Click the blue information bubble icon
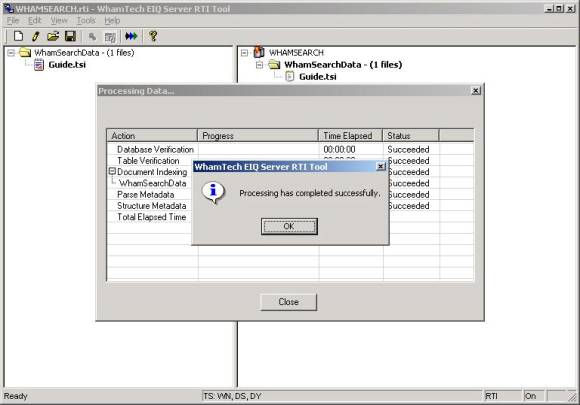580x405 pixels. click(x=213, y=192)
